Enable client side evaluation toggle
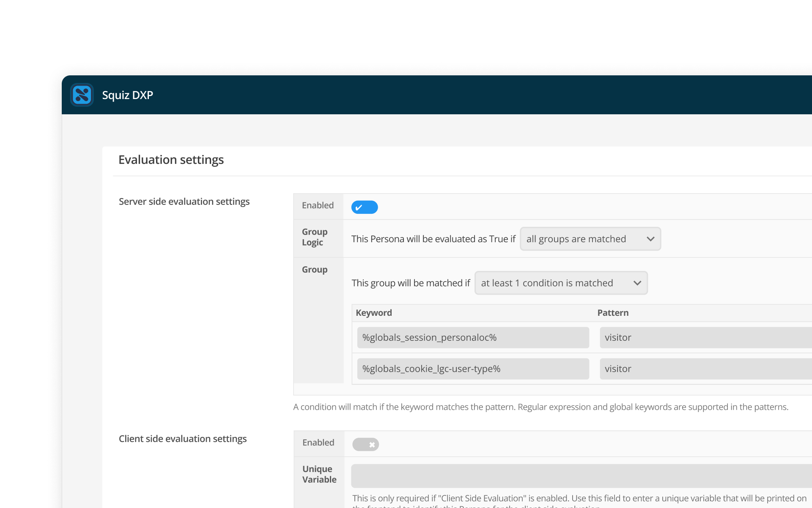Screen dimensions: 812x508 (366, 444)
